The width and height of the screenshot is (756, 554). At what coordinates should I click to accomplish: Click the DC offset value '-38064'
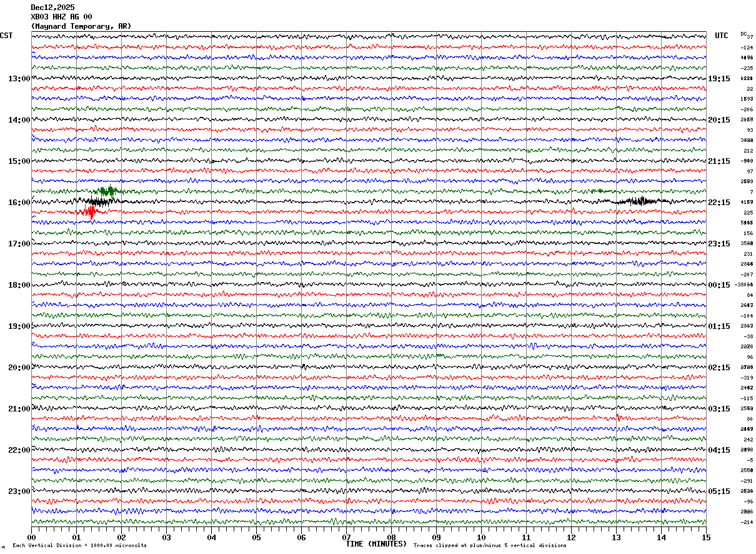(744, 285)
